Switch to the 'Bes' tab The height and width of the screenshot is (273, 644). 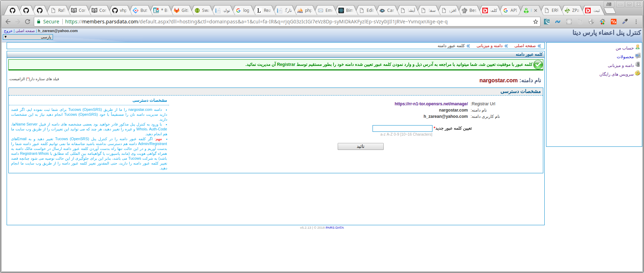pos(469,10)
